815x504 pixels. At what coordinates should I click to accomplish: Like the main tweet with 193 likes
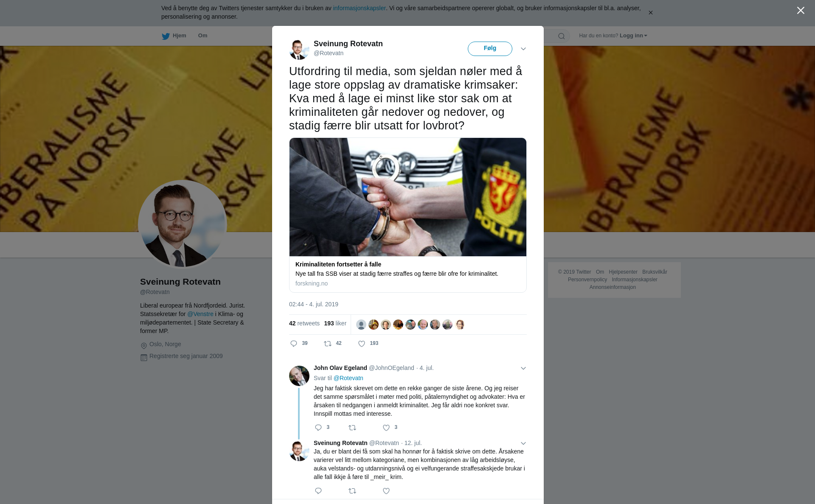coord(362,344)
